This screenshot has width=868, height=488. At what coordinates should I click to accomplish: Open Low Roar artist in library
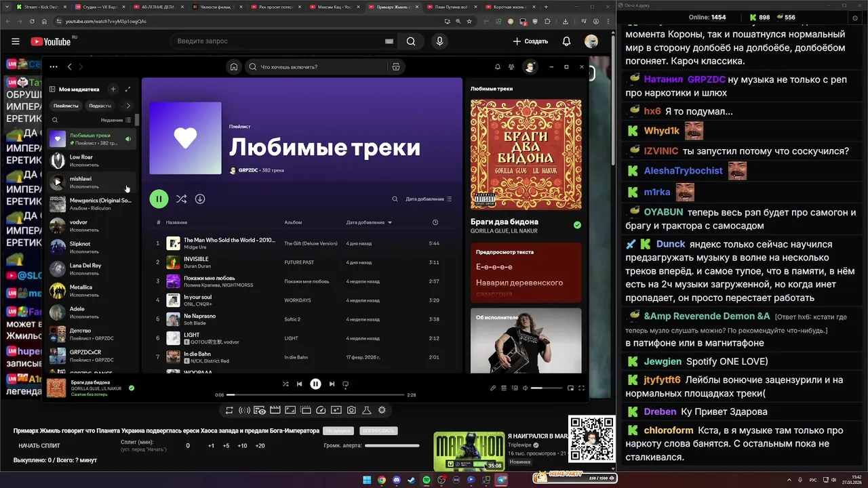click(x=92, y=161)
